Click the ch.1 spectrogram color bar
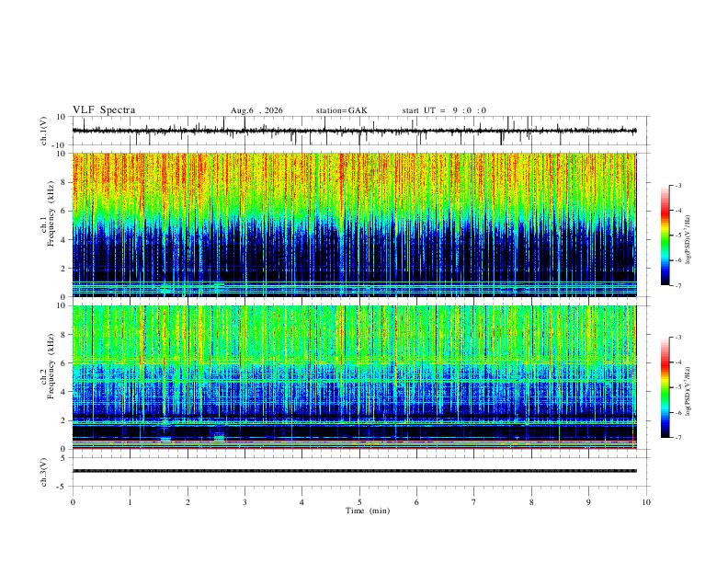Image resolution: width=728 pixels, height=563 pixels. click(x=665, y=236)
